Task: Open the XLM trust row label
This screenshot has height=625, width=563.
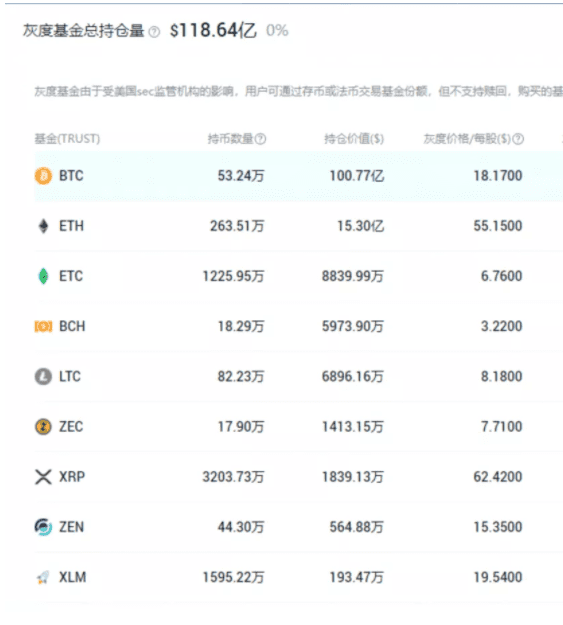Action: (73, 577)
